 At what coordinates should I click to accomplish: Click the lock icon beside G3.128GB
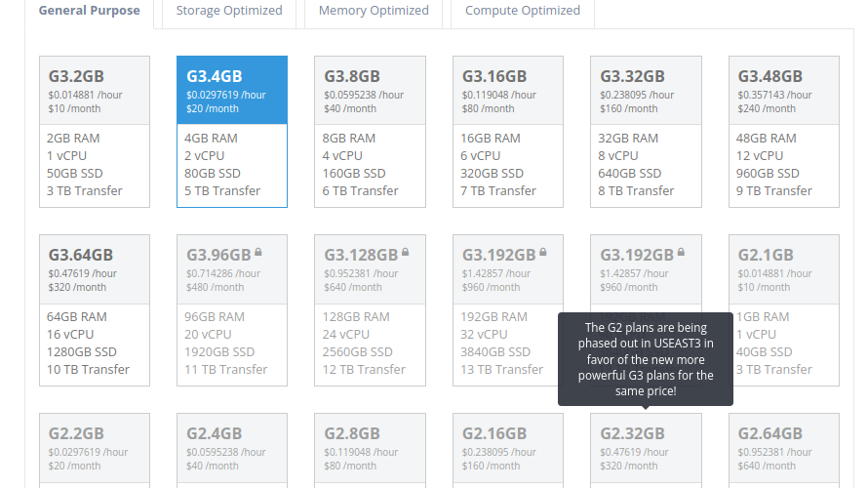coord(405,253)
